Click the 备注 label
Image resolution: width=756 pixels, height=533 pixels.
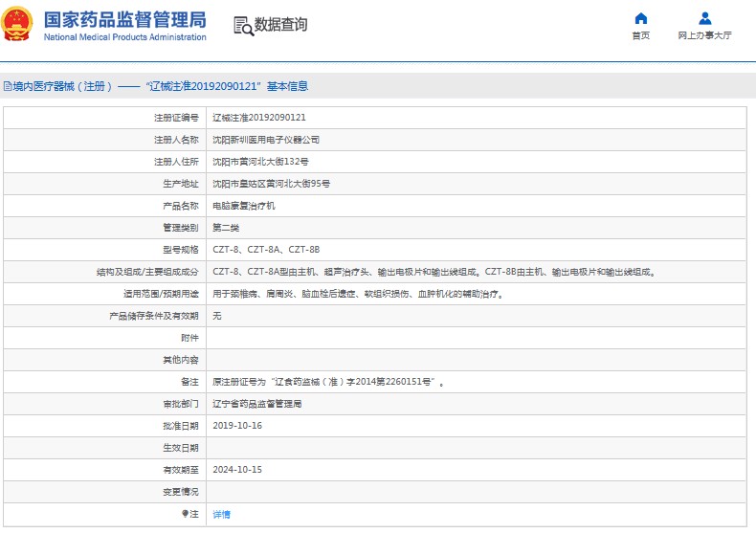tap(189, 382)
